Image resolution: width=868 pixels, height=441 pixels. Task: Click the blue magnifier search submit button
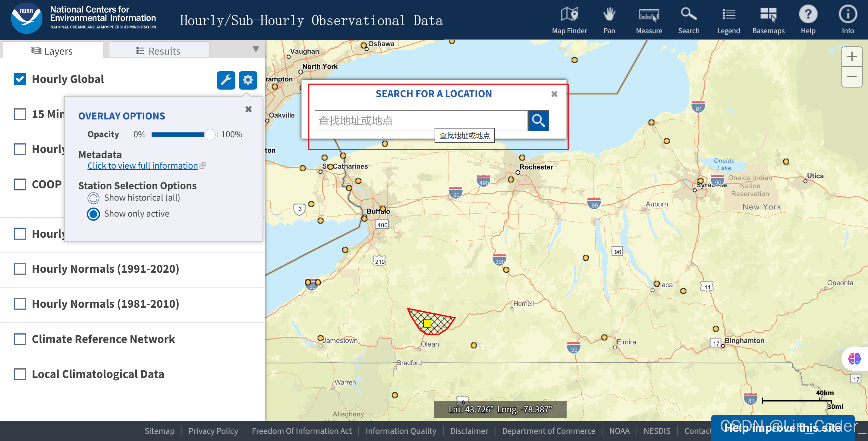point(538,120)
